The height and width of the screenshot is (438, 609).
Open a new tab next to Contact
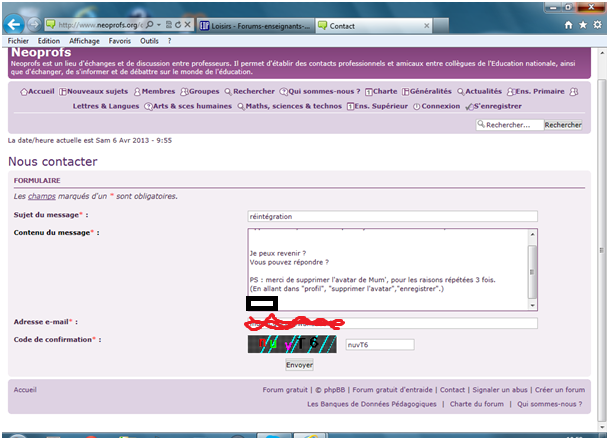[440, 26]
